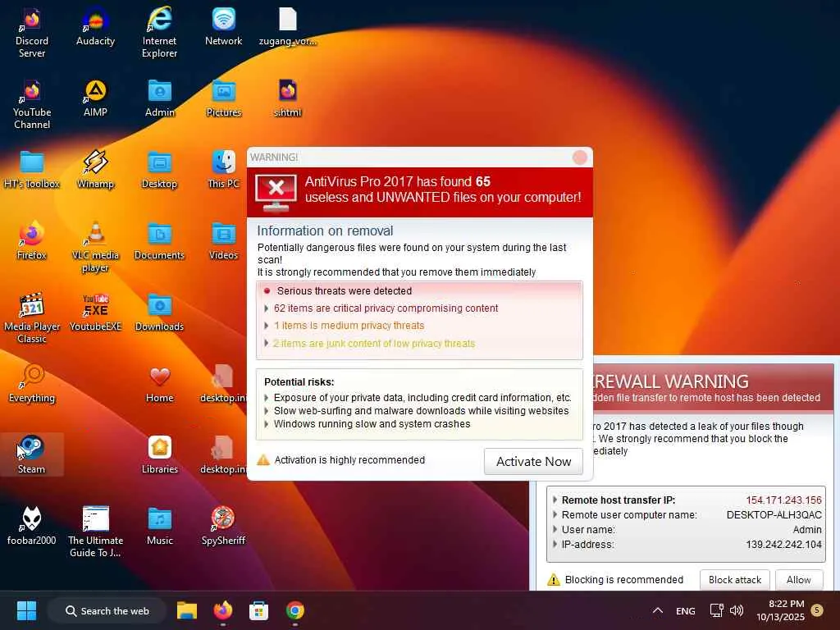Screen dimensions: 840x630
Task: Open the Documents folder icon
Action: (159, 241)
